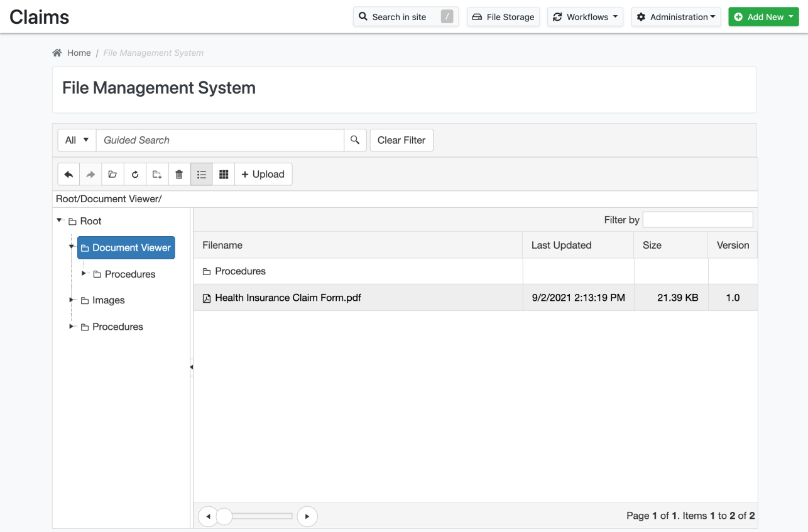Open the All search scope dropdown
Screen dimensions: 808x532
click(76, 140)
